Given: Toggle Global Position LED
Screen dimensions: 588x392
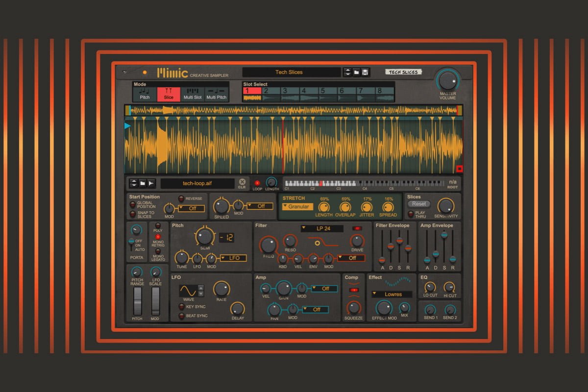Looking at the screenshot, I should coord(132,204).
